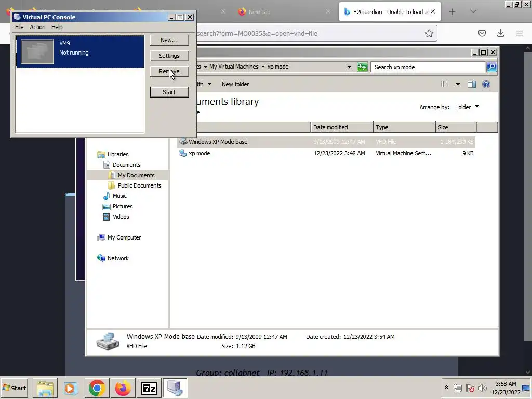The height and width of the screenshot is (399, 532).
Task: Open 7-Zip from taskbar
Action: coord(149,388)
